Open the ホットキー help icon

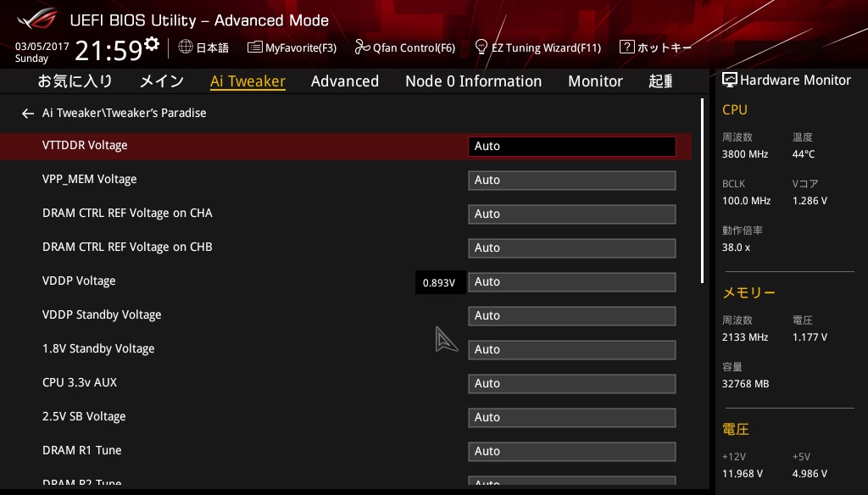(x=626, y=47)
